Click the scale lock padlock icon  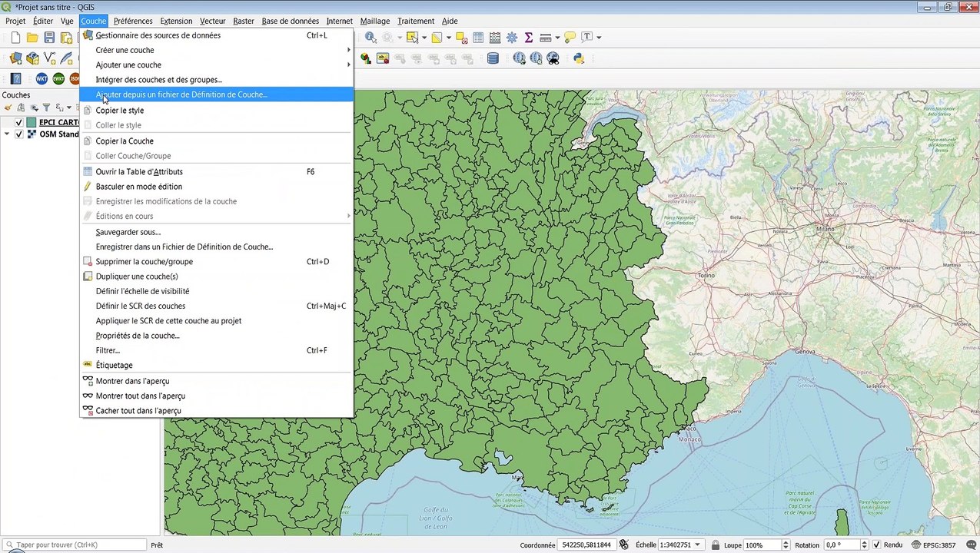pos(715,545)
